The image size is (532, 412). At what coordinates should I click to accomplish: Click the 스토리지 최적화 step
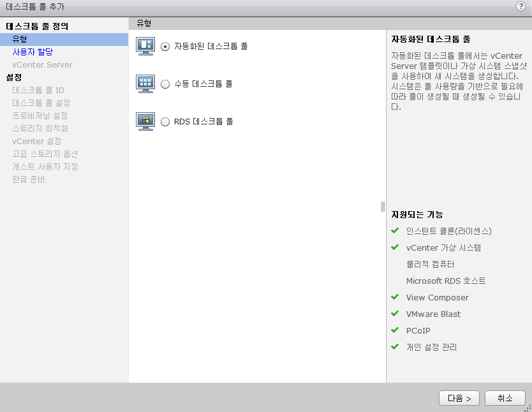coord(40,129)
